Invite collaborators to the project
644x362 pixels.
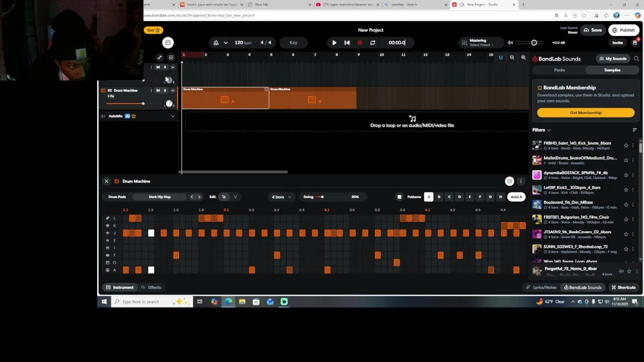pos(617,43)
